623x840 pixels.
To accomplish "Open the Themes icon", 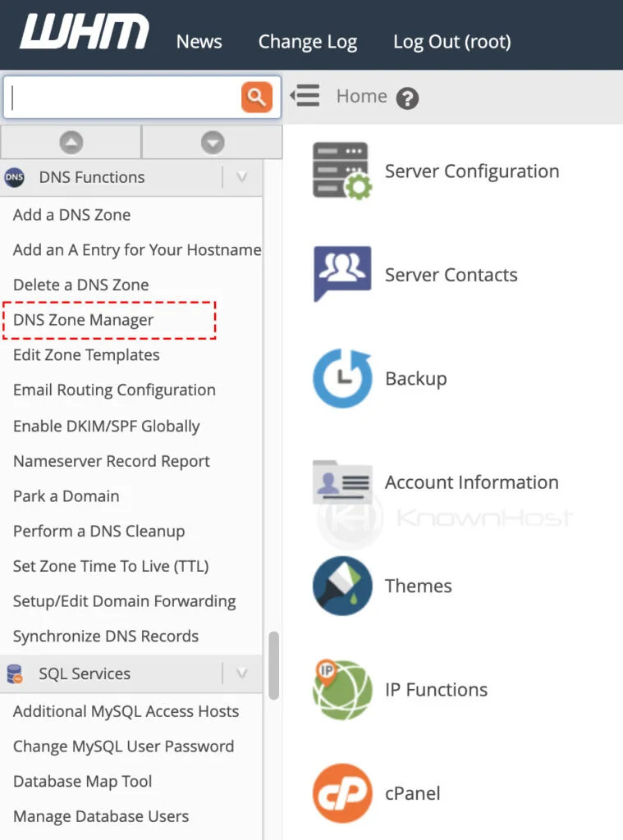I will (342, 586).
